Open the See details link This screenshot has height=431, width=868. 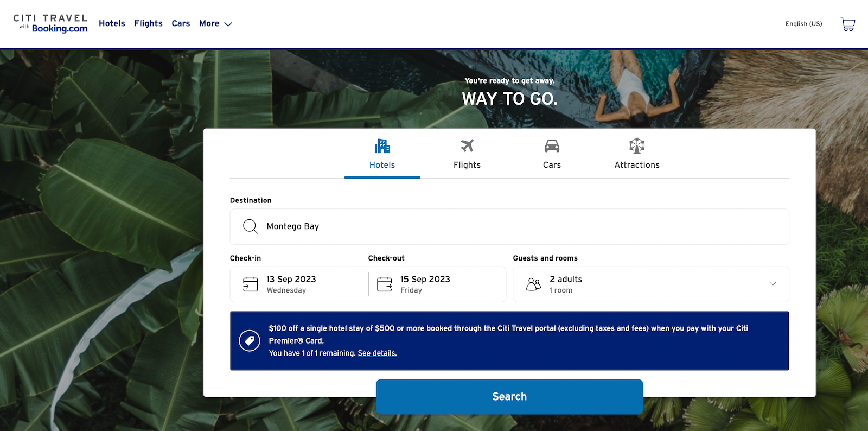pyautogui.click(x=377, y=353)
